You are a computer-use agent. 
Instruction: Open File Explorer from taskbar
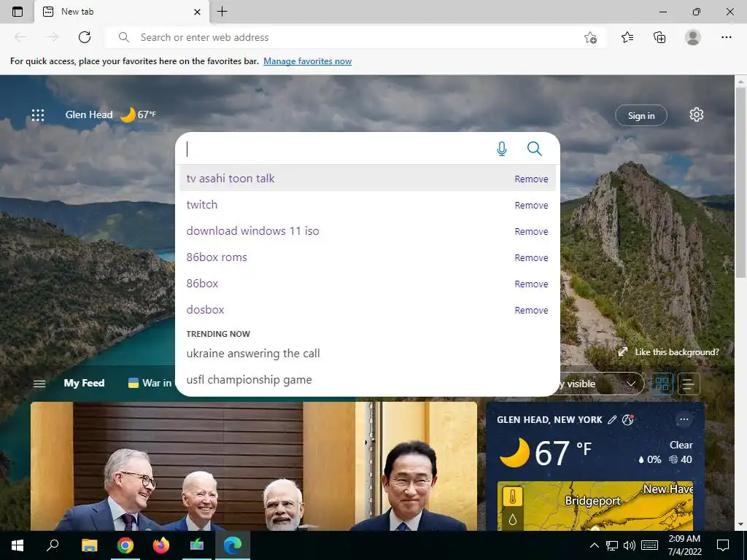tap(89, 545)
